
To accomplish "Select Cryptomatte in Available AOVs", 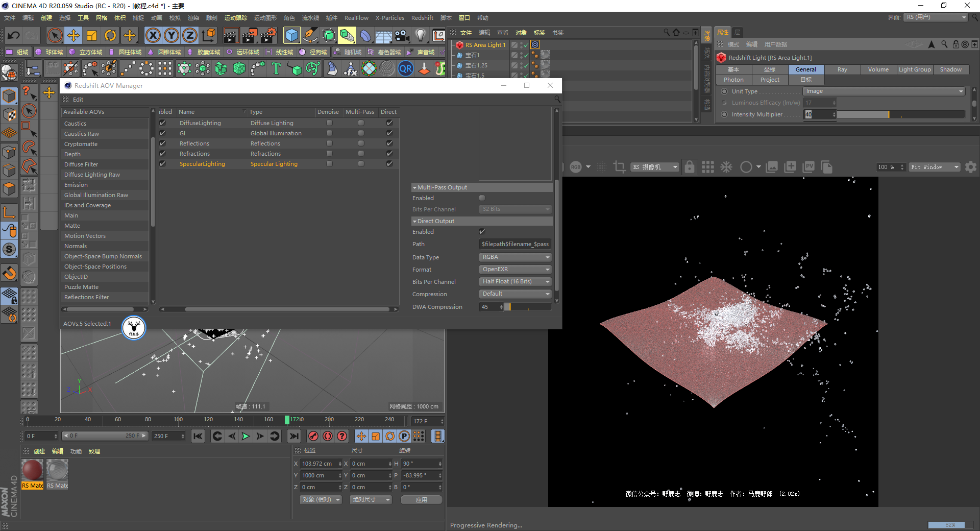I will point(106,144).
